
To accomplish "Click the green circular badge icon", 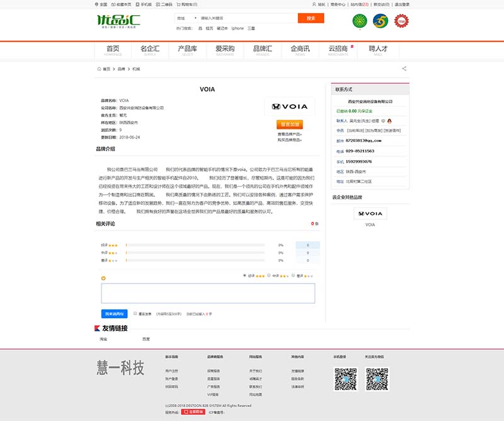I will point(360,21).
